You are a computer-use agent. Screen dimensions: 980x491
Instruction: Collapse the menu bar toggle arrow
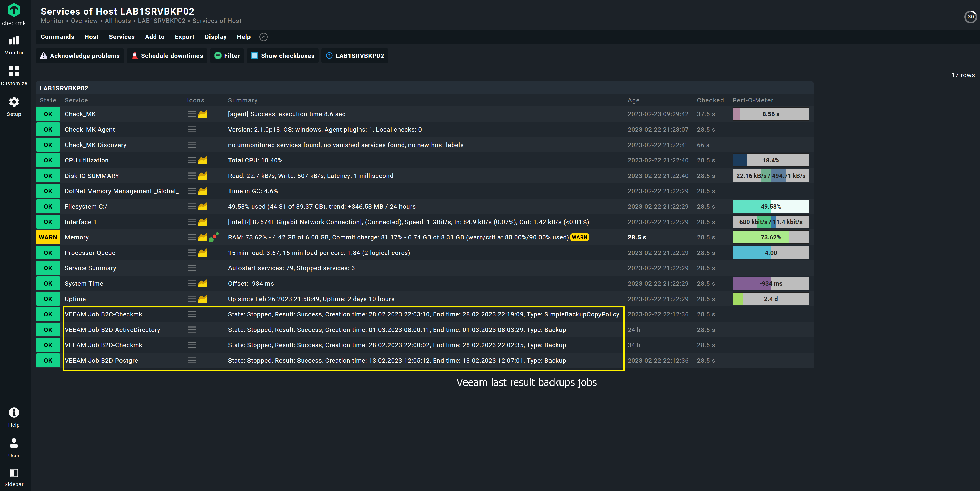click(263, 37)
